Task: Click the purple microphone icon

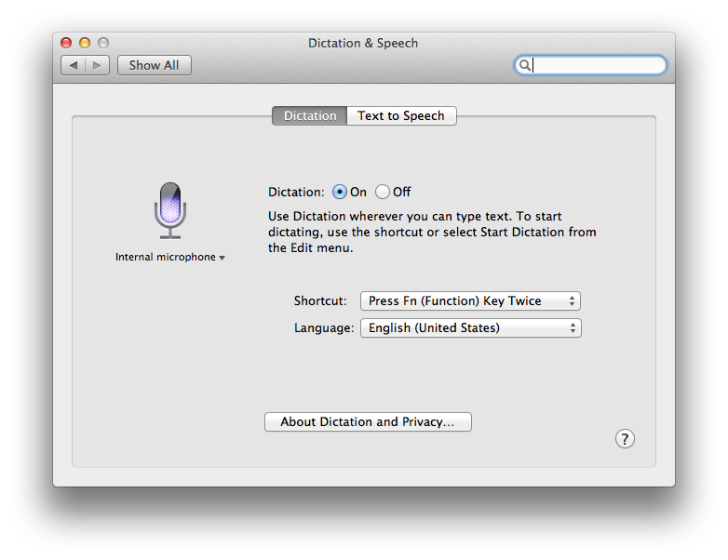Action: 169,208
